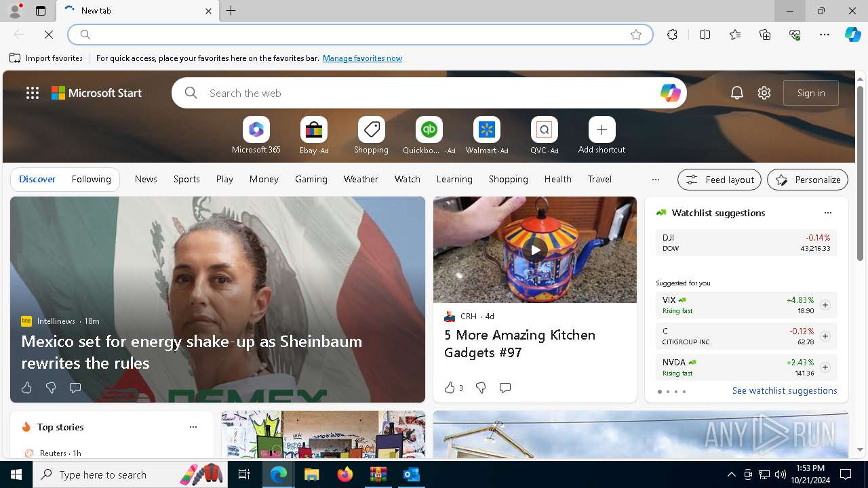Open Outlook from the taskbar

click(411, 474)
